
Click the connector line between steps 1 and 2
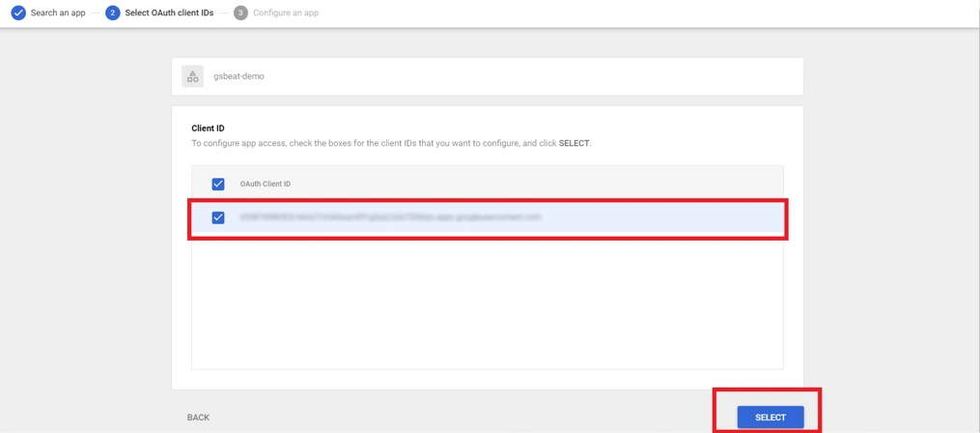(x=96, y=13)
